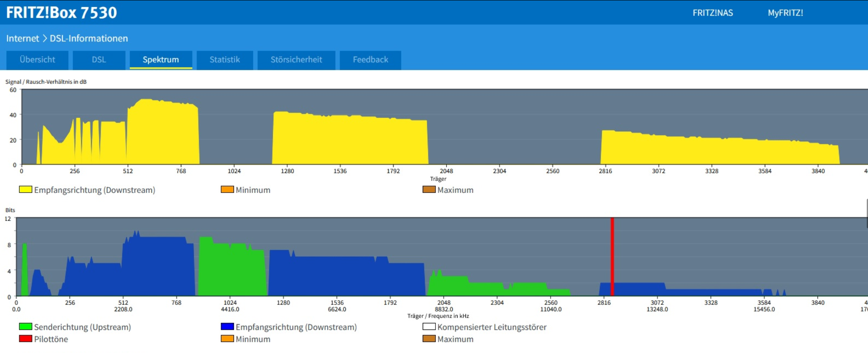The width and height of the screenshot is (868, 353).
Task: Click the FRITZ!Box 7530 title
Action: 62,13
